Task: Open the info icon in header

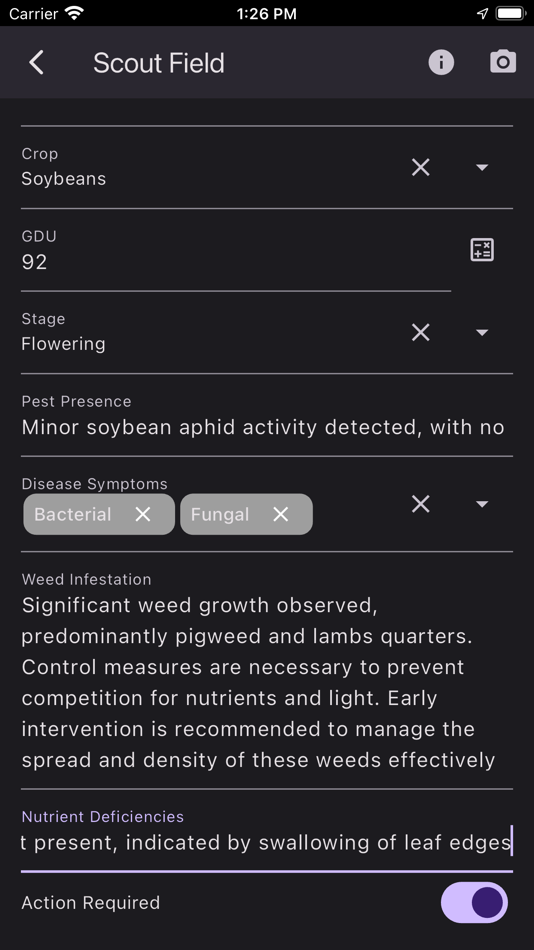Action: point(441,62)
